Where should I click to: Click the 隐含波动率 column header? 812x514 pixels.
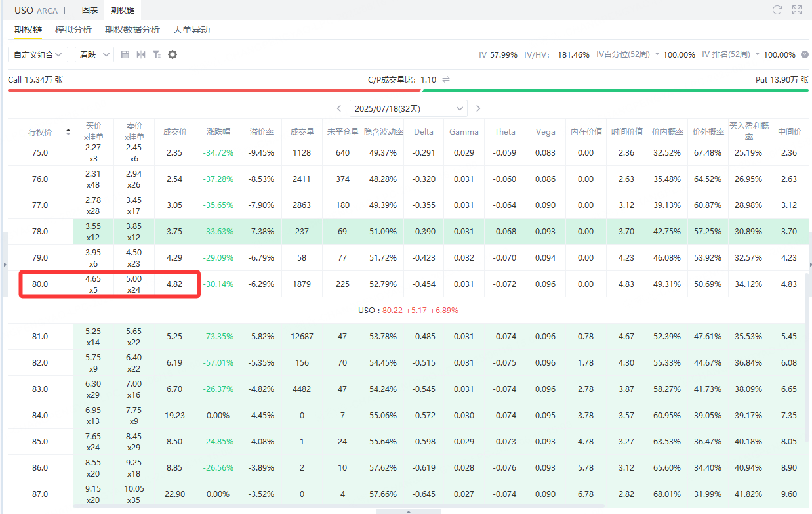pyautogui.click(x=383, y=132)
